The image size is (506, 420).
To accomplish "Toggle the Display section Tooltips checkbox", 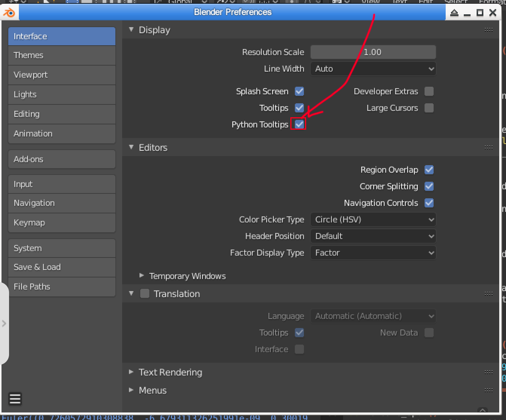I will pyautogui.click(x=299, y=108).
